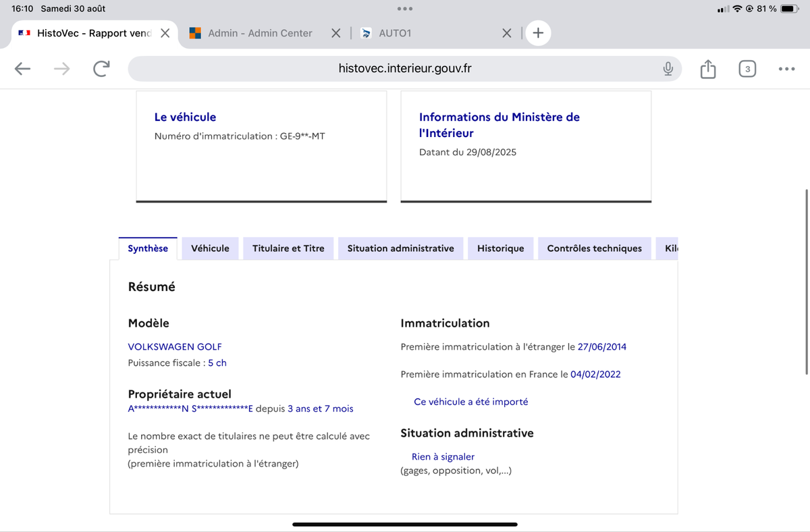Click the foreign registration date 27/06/2014
The width and height of the screenshot is (810, 532).
point(602,347)
